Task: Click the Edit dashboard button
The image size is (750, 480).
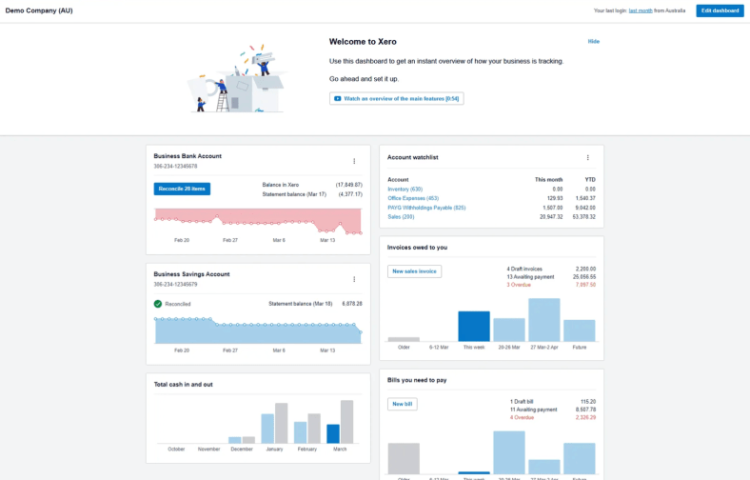Action: click(719, 10)
